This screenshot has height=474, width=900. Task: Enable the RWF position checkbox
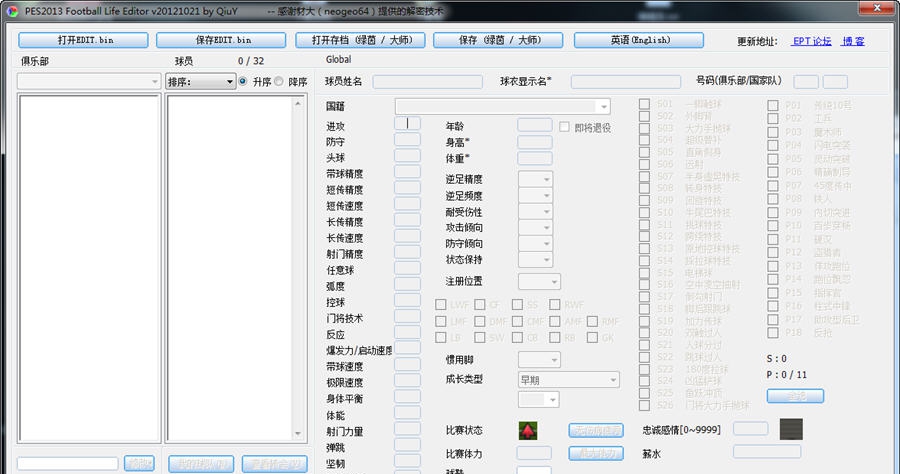tap(554, 305)
